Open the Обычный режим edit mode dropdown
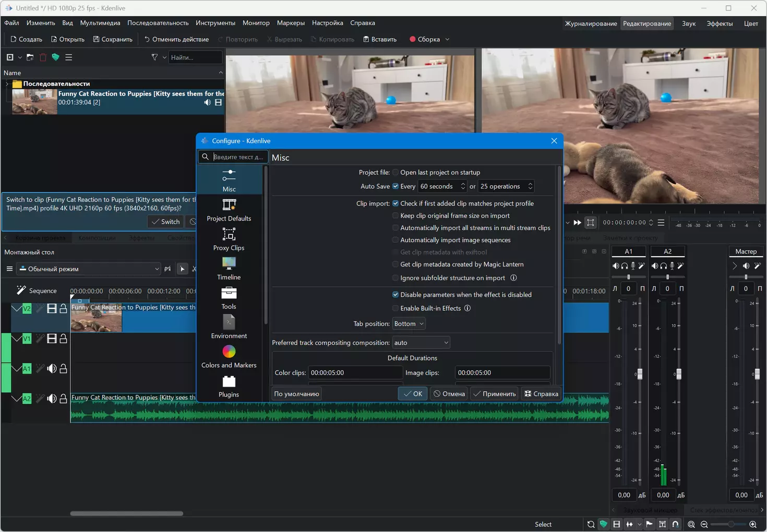Screen dimensions: 767x532 pyautogui.click(x=89, y=269)
